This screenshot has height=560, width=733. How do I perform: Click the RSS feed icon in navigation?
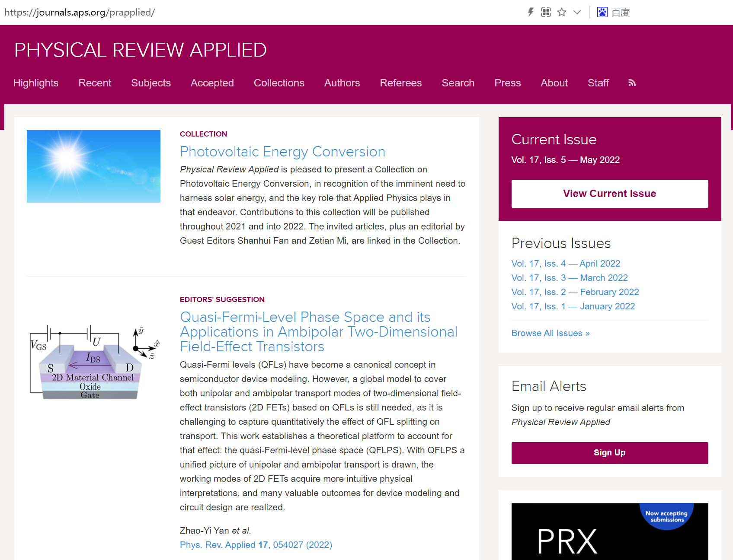click(x=632, y=83)
